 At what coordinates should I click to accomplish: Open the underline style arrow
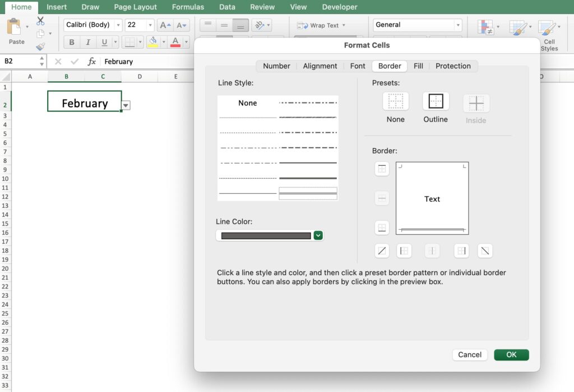click(x=115, y=42)
